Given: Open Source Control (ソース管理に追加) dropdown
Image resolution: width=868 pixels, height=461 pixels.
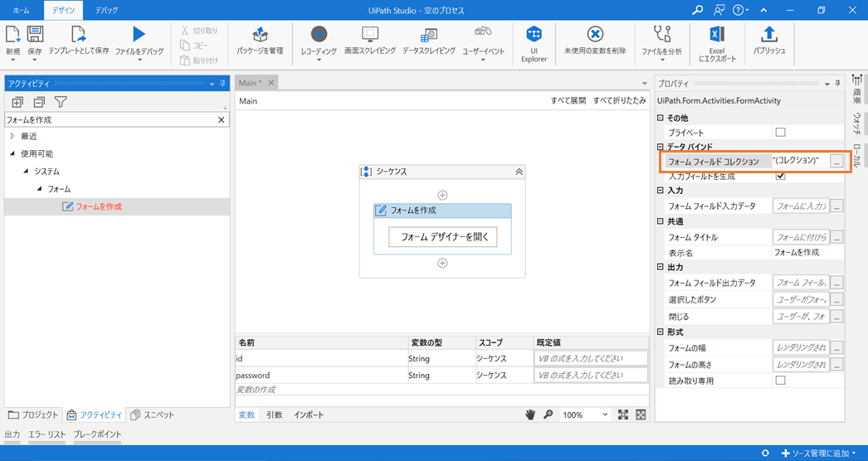Looking at the screenshot, I should click(x=819, y=454).
